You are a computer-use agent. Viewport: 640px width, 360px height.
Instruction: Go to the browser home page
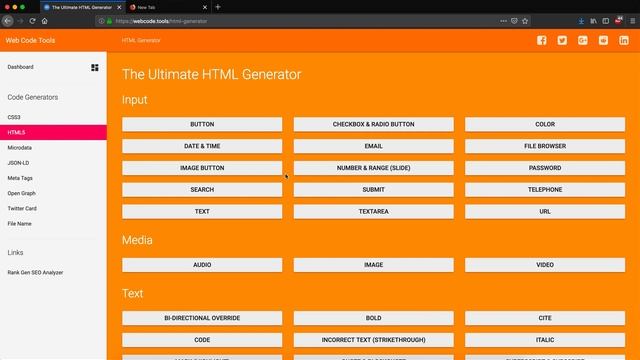click(44, 21)
